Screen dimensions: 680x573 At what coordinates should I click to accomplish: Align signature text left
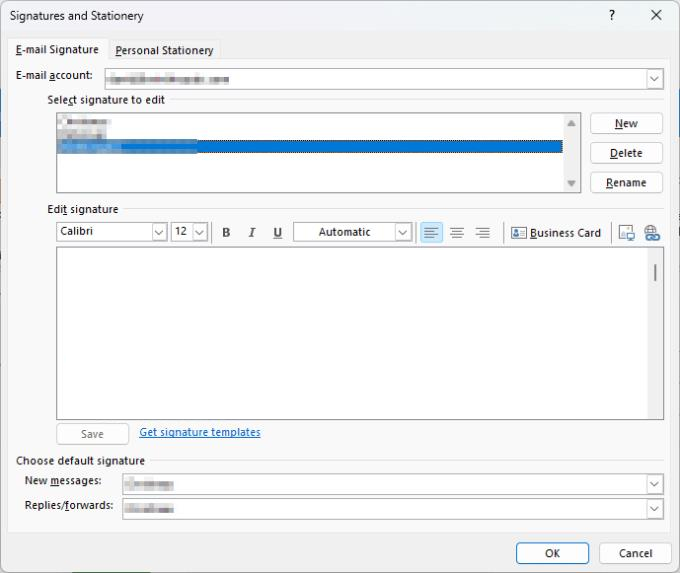click(x=431, y=232)
